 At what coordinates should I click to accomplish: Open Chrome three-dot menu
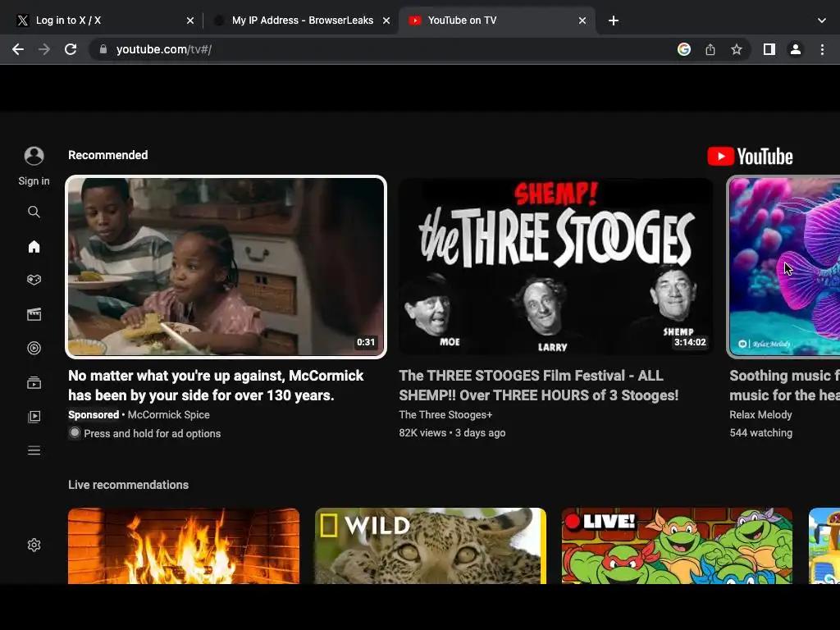(x=822, y=49)
